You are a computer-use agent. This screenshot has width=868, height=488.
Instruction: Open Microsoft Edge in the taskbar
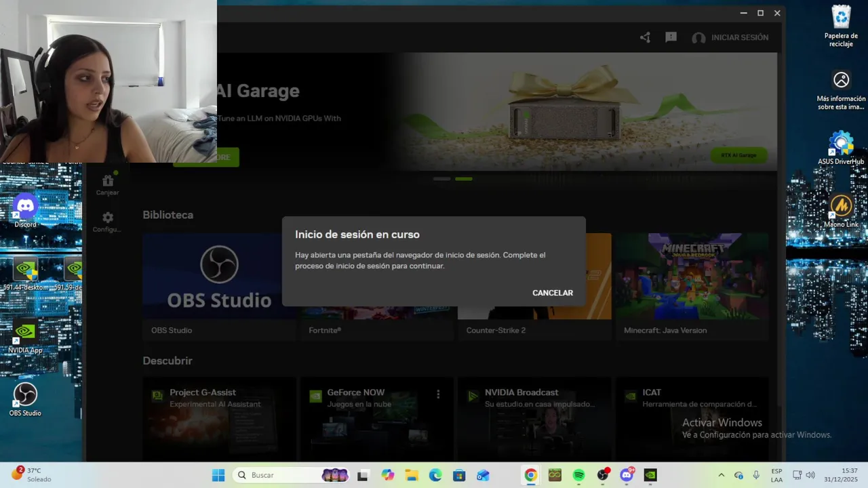[435, 475]
